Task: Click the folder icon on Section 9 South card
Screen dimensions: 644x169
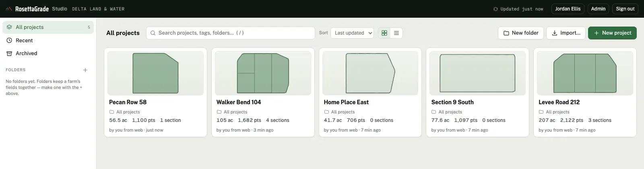Action: coord(433,112)
